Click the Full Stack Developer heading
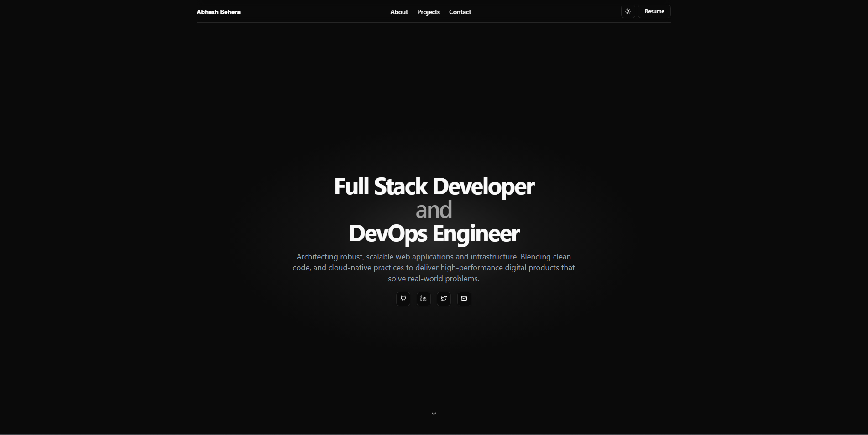 tap(434, 186)
